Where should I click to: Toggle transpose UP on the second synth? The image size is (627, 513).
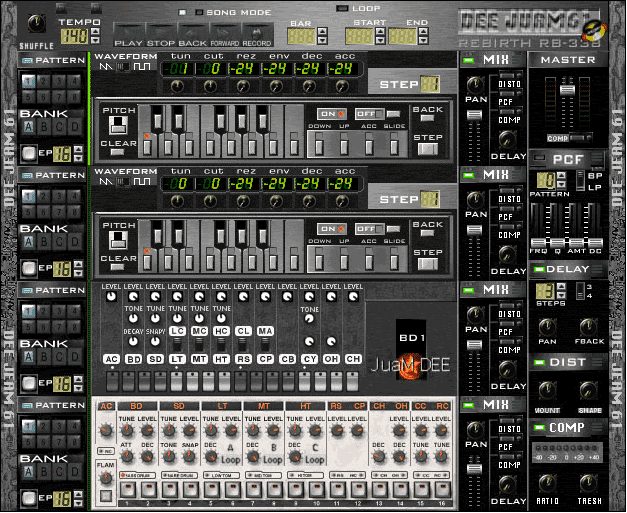(x=344, y=262)
